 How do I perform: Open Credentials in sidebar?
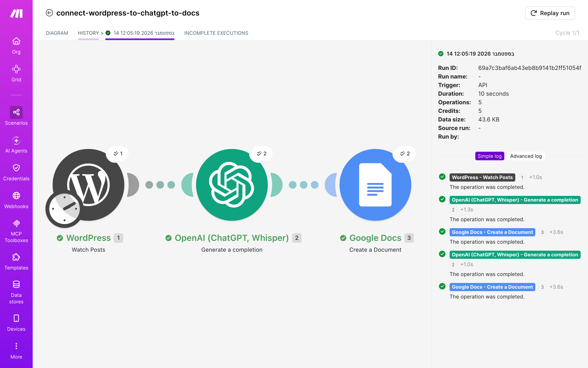[16, 173]
